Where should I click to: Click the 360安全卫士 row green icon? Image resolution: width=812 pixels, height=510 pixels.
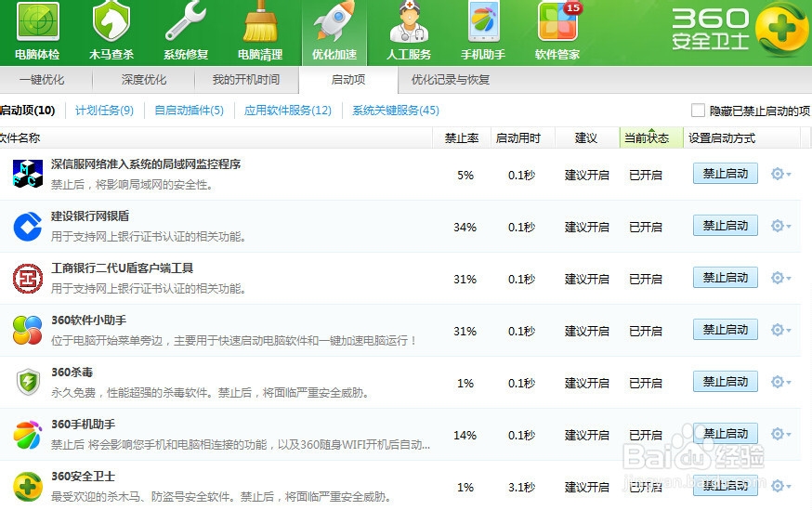(x=28, y=486)
